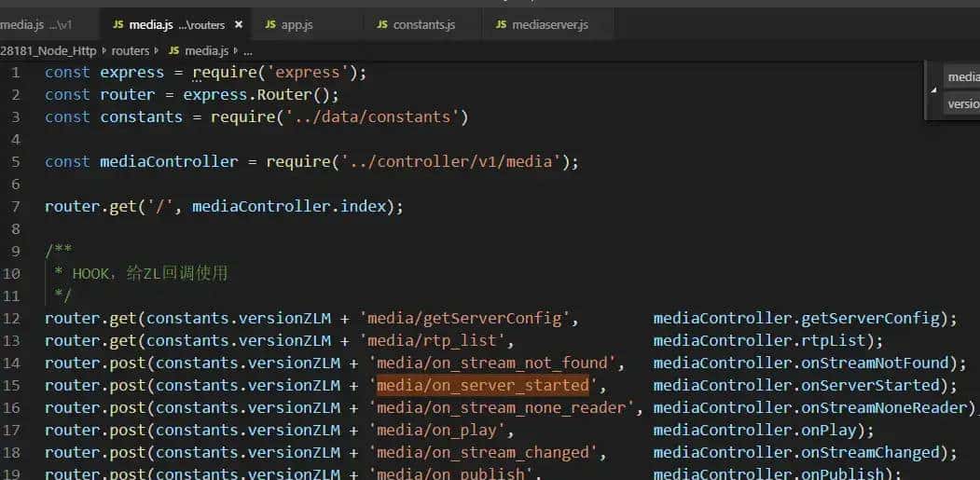Image resolution: width=980 pixels, height=480 pixels.
Task: Click line number 15 in the gutter
Action: coord(12,385)
